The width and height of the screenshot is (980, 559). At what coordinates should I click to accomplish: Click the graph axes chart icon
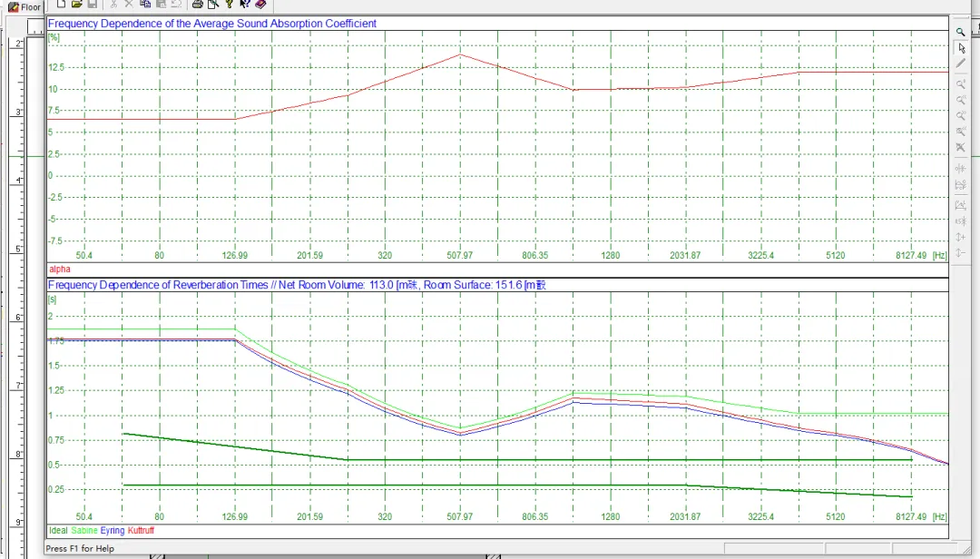click(961, 205)
